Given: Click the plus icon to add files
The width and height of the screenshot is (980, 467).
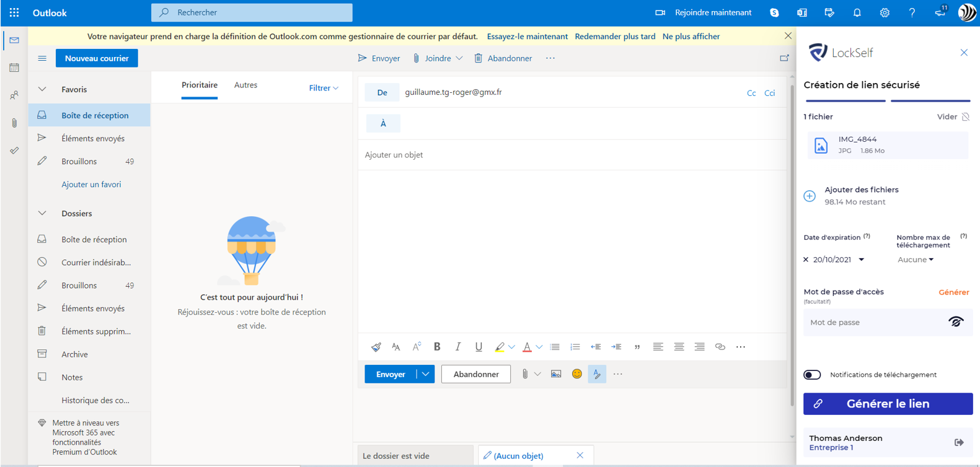Looking at the screenshot, I should pos(810,196).
